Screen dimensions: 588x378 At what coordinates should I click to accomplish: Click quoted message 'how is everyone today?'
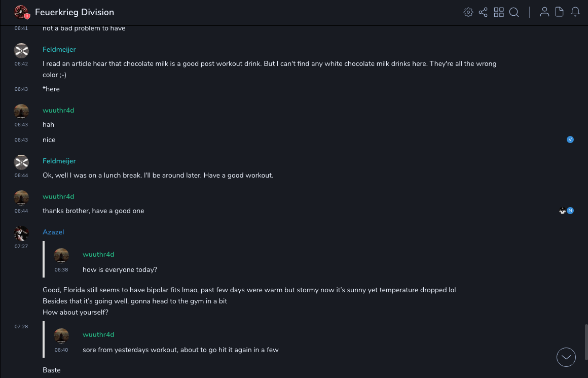point(120,269)
